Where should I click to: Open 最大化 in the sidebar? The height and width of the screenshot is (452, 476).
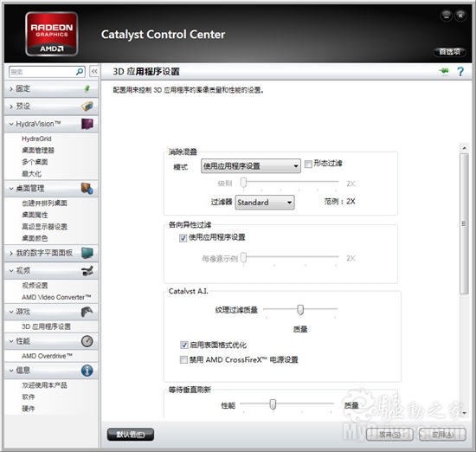(x=31, y=174)
